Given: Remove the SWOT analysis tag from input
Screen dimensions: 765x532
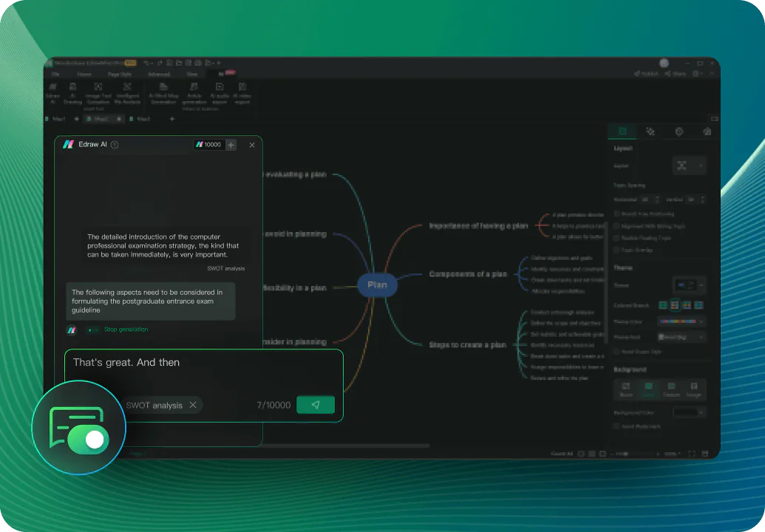Looking at the screenshot, I should click(x=193, y=405).
